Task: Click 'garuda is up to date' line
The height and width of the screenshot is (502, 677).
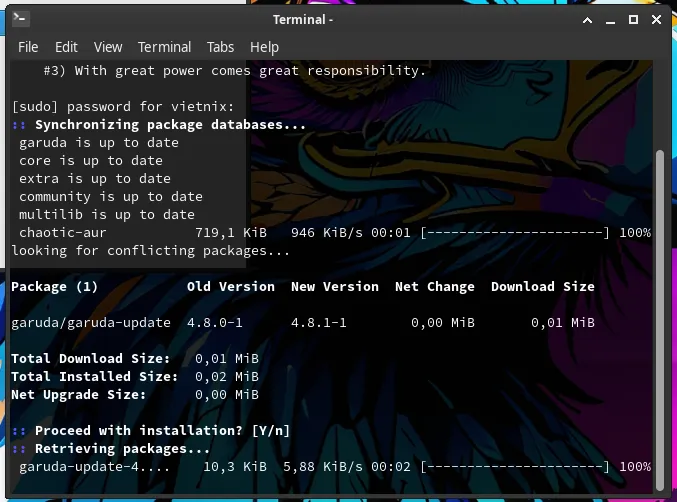Action: pos(99,143)
